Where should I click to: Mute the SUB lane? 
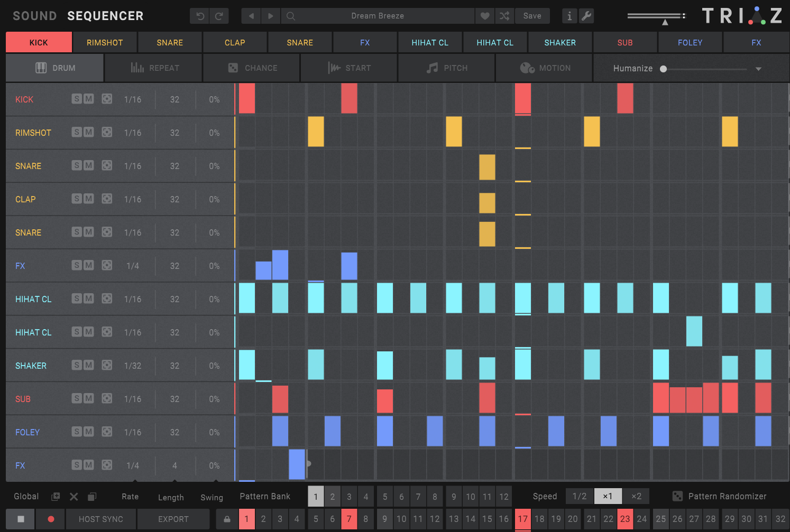pos(89,398)
